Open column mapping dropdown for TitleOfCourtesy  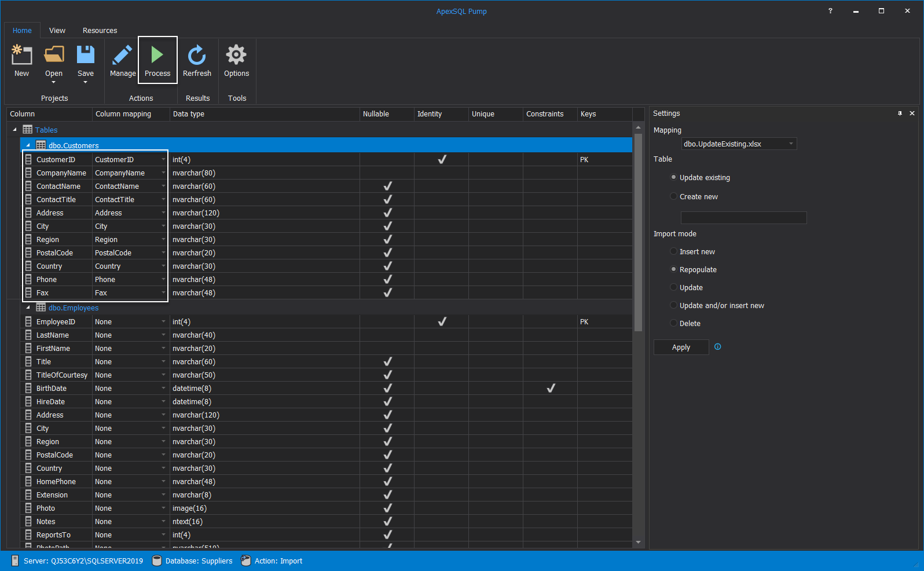163,375
